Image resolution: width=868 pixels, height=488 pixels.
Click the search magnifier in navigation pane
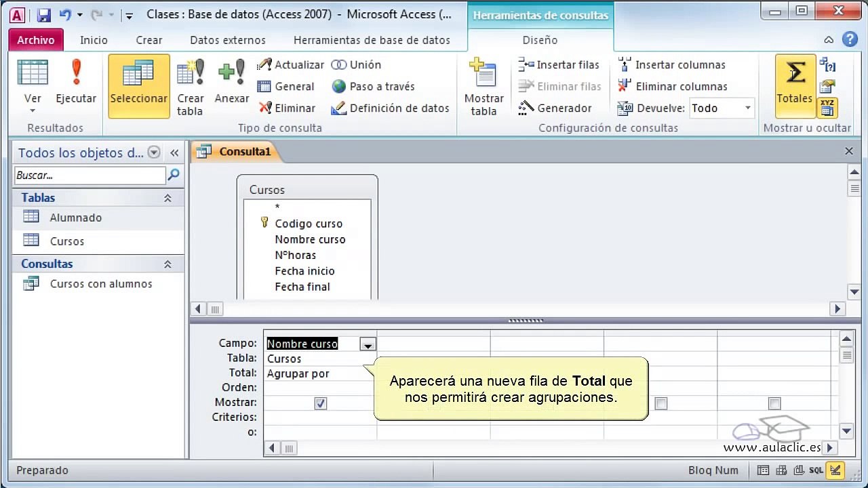pos(174,175)
